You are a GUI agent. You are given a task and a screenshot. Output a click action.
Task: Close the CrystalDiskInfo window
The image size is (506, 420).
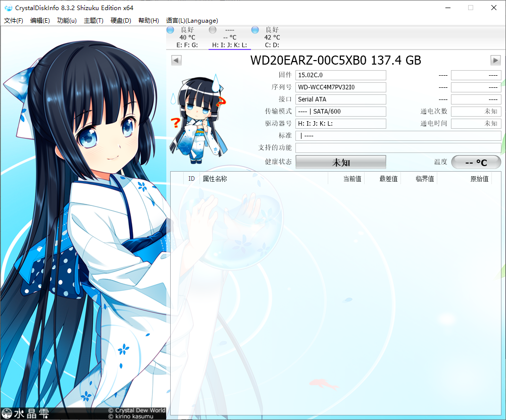pyautogui.click(x=494, y=8)
